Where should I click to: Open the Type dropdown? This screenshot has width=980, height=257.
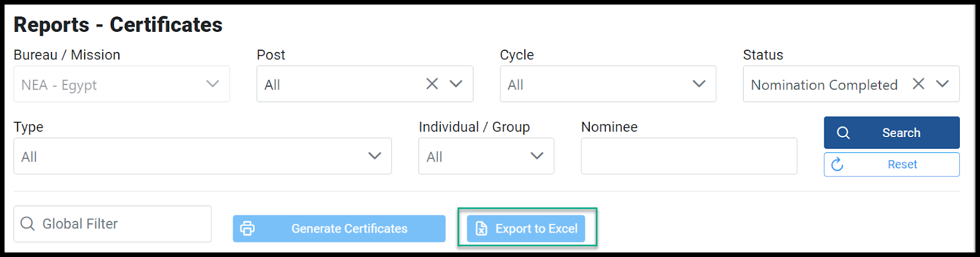coord(203,156)
